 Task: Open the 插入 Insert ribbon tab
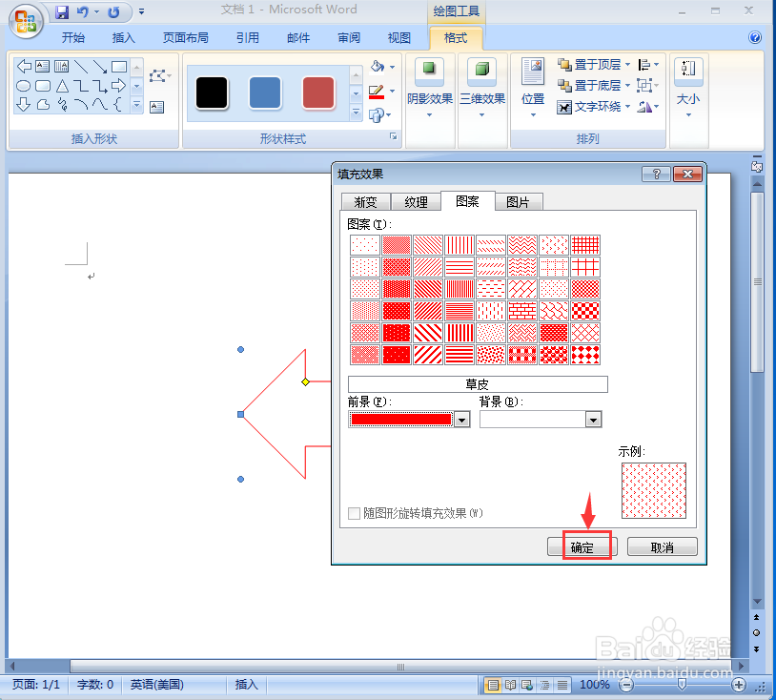[x=123, y=37]
